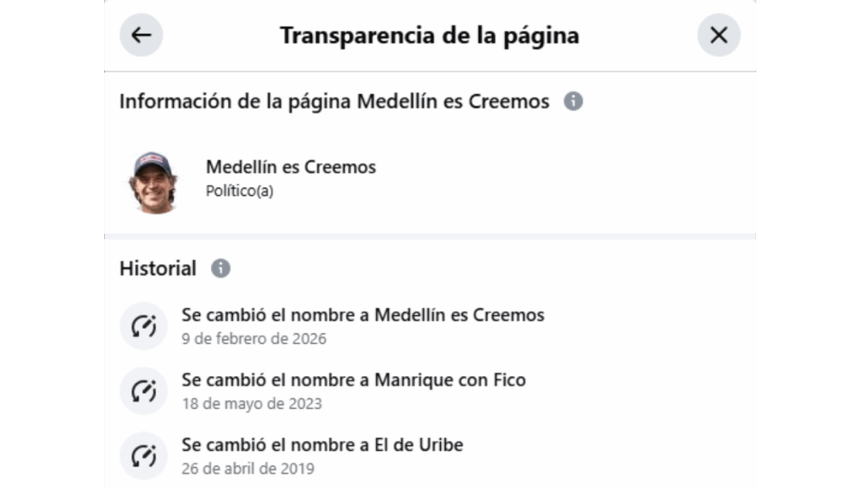Viewport: 868px width, 488px height.
Task: Click the 'Transparencia de la página' title
Action: point(430,36)
